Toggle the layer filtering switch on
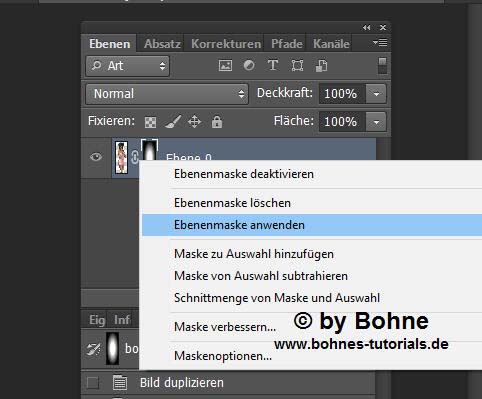Image resolution: width=482 pixels, height=399 pixels. (x=382, y=65)
